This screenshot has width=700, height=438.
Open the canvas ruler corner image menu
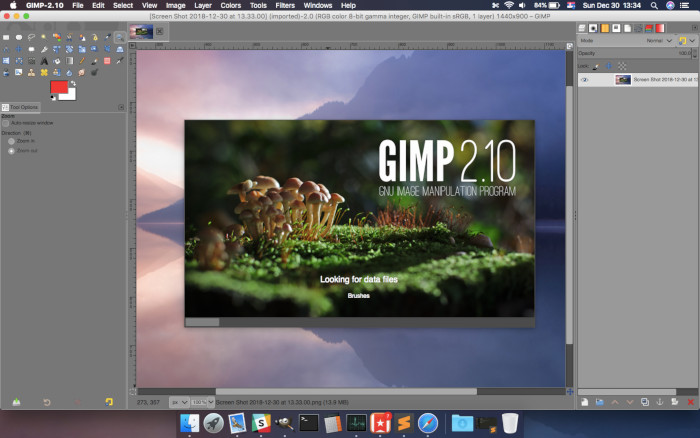point(132,46)
